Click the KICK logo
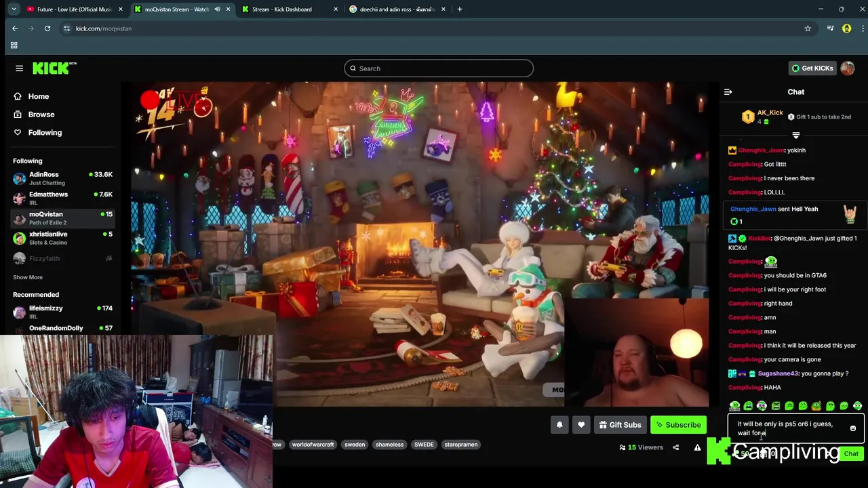 54,68
